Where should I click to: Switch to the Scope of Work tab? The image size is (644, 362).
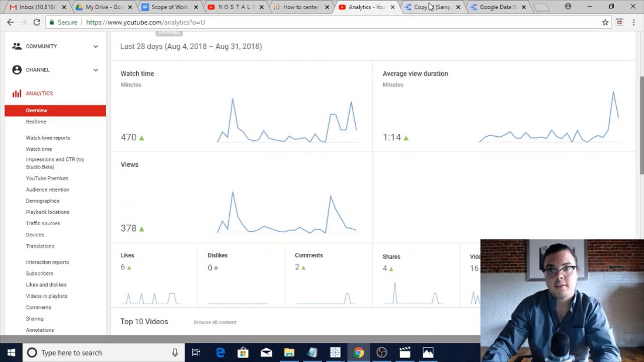point(170,7)
